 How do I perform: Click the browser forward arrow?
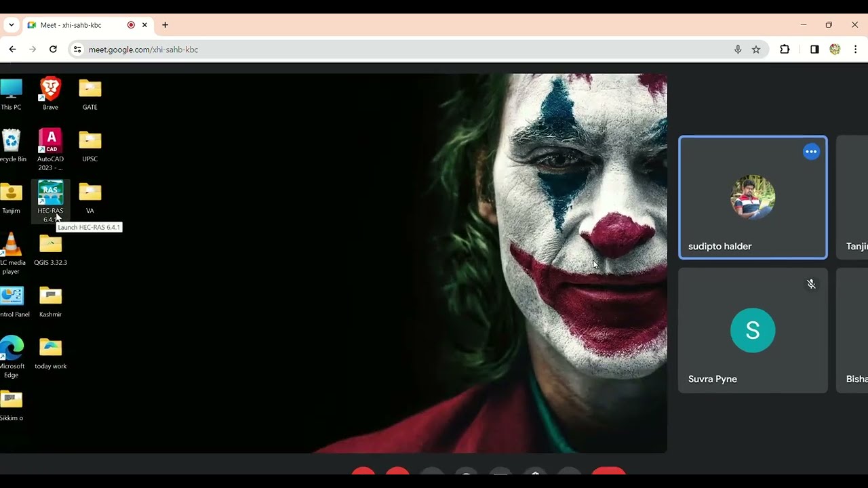coord(33,49)
